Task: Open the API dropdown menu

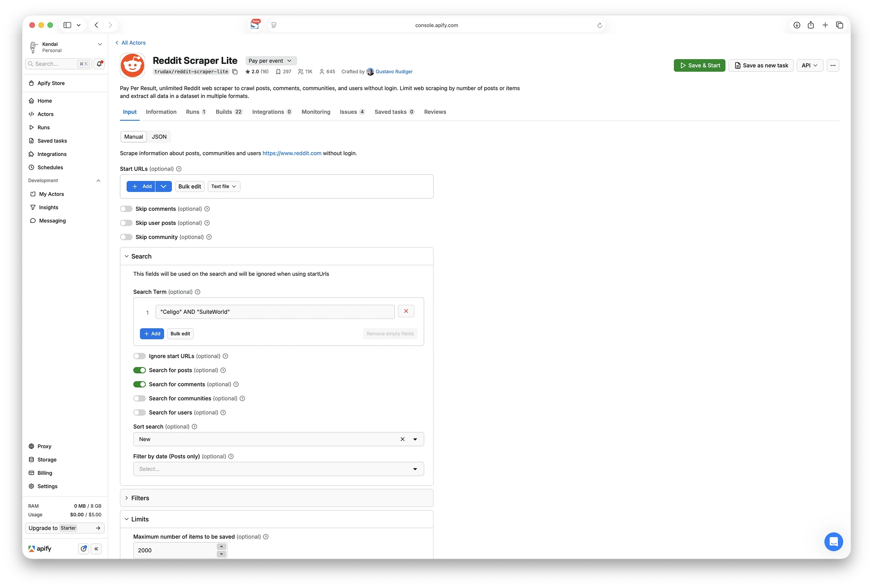Action: click(x=809, y=65)
